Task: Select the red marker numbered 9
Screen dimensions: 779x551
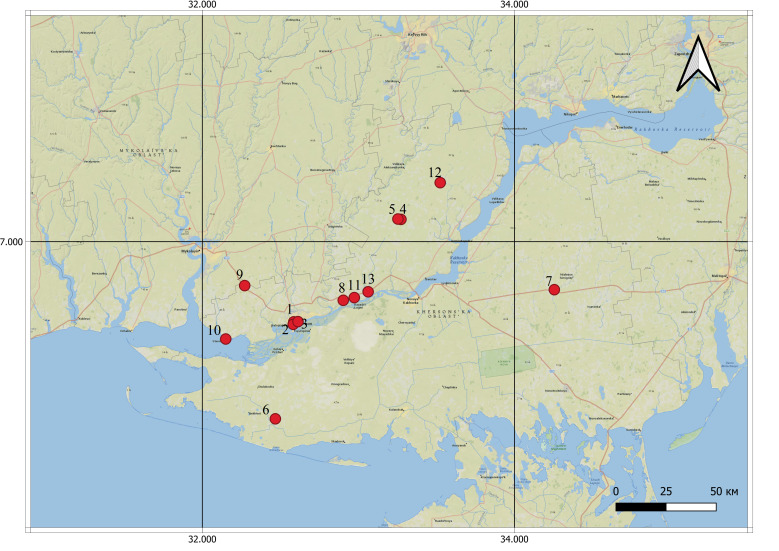Action: coord(244,286)
